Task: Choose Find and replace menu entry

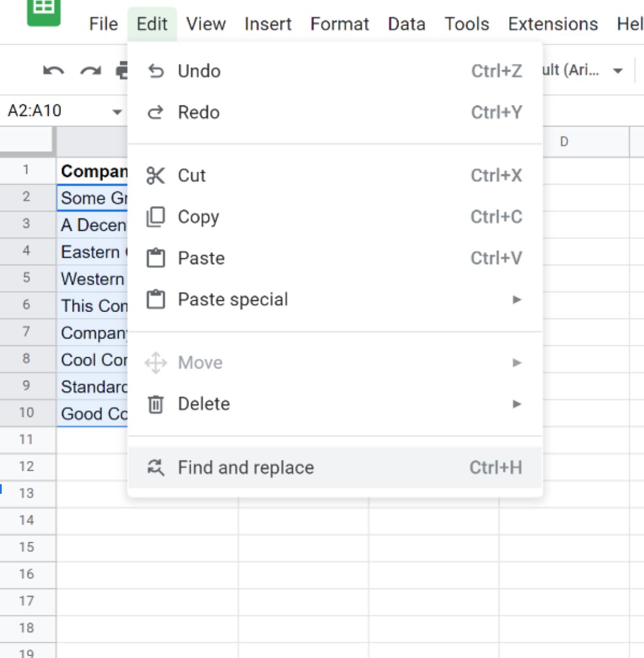Action: (335, 467)
